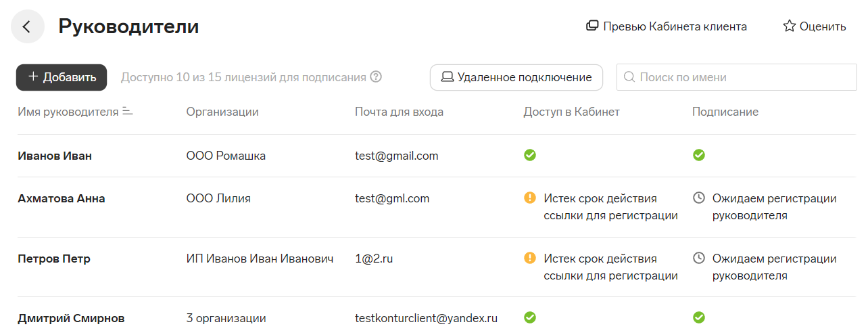Click clock icon in Ахматова Анна signing column
Viewport: 868px width, 335px height.
699,198
